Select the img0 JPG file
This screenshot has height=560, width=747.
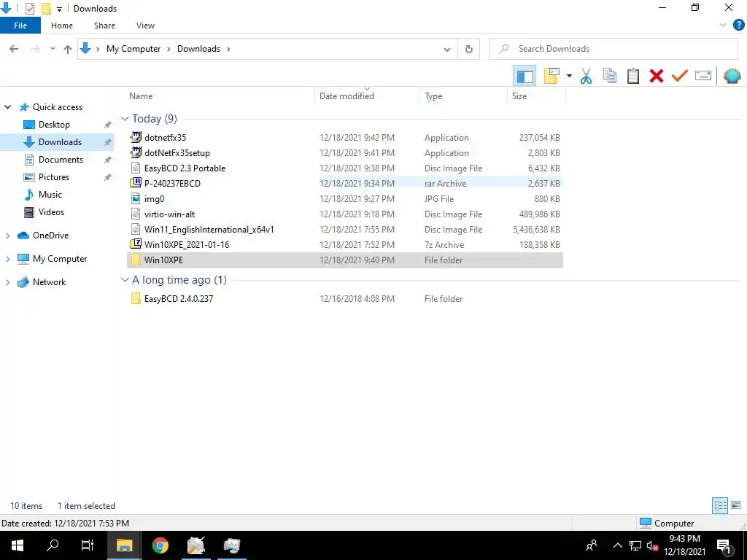(x=345, y=198)
